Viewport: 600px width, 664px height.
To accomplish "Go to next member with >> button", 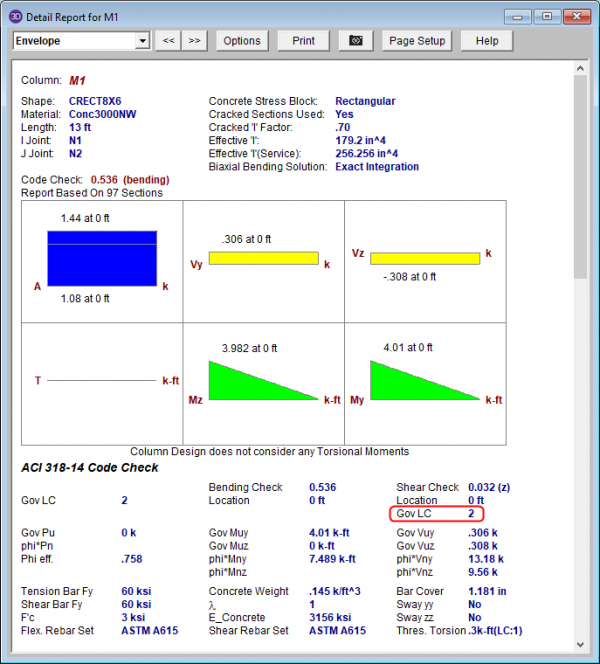I will coord(194,41).
